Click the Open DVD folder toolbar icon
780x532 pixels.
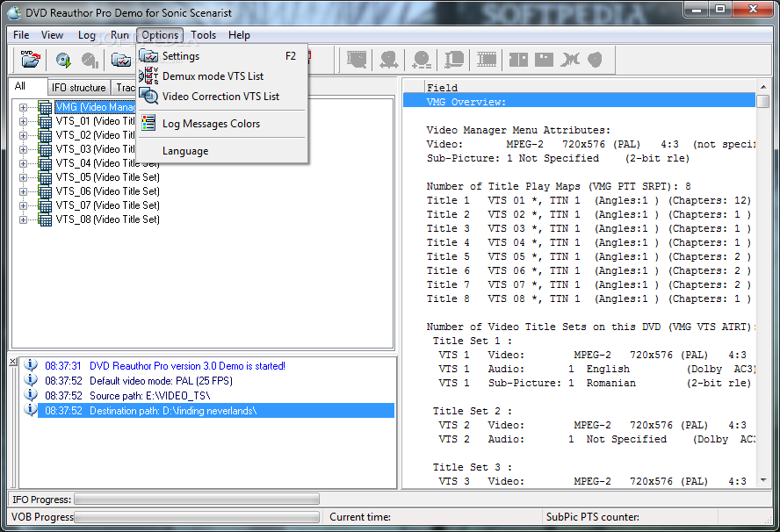click(31, 59)
